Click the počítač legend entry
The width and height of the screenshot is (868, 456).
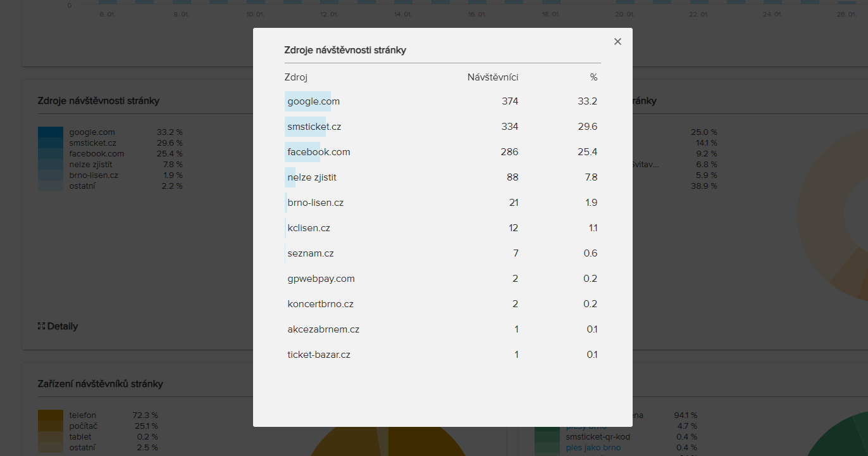pyautogui.click(x=84, y=426)
